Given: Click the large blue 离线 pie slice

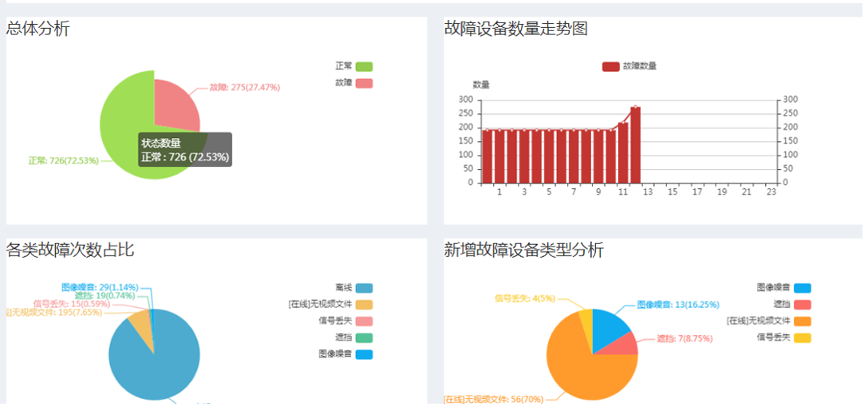Looking at the screenshot, I should click(x=160, y=359).
